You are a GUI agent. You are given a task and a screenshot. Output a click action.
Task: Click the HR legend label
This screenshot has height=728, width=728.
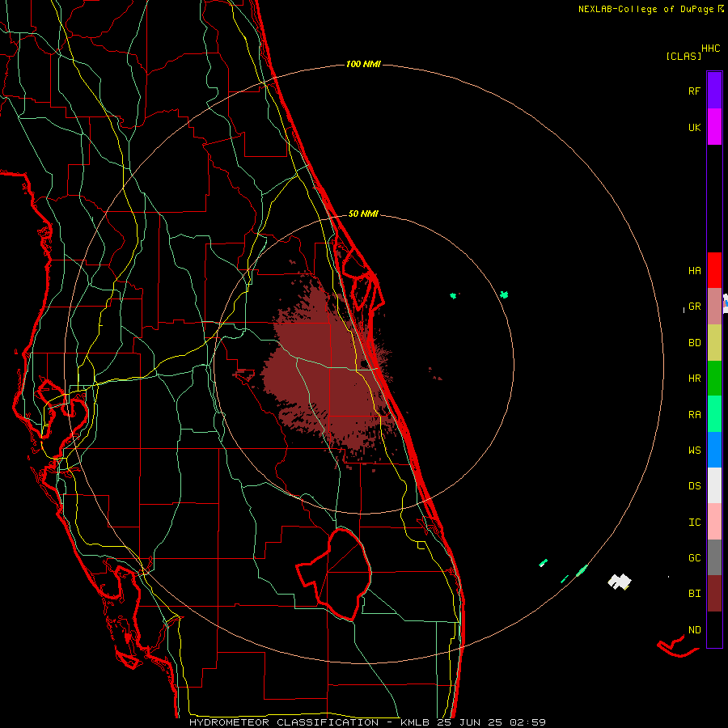[x=694, y=379]
